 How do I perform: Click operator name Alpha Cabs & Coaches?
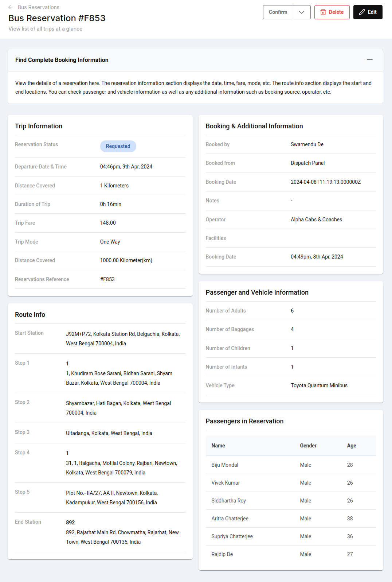pyautogui.click(x=316, y=220)
